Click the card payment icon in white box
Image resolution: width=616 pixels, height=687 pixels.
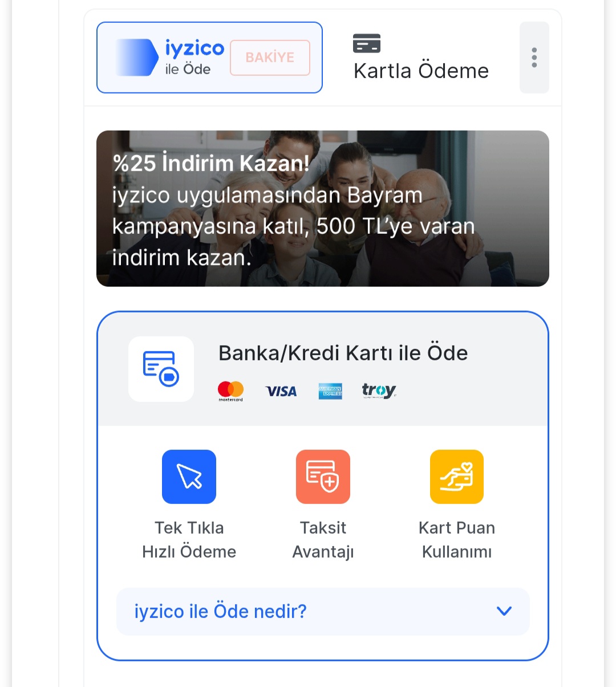(161, 369)
